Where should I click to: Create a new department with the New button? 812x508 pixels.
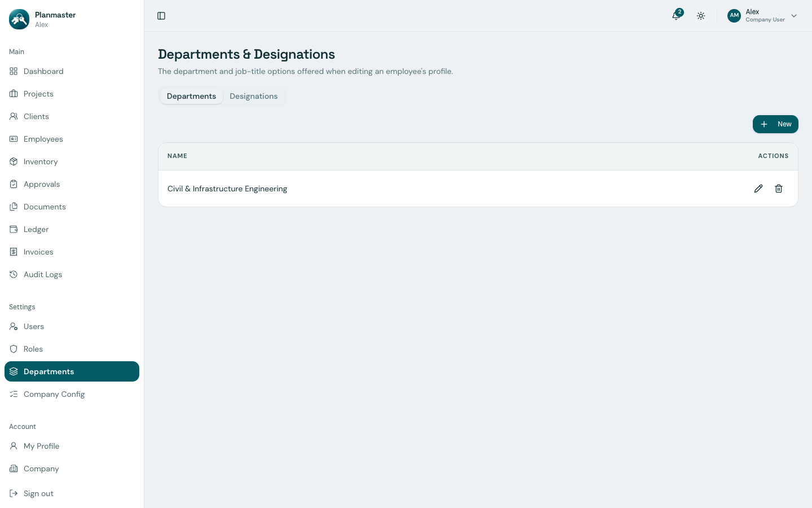coord(775,124)
